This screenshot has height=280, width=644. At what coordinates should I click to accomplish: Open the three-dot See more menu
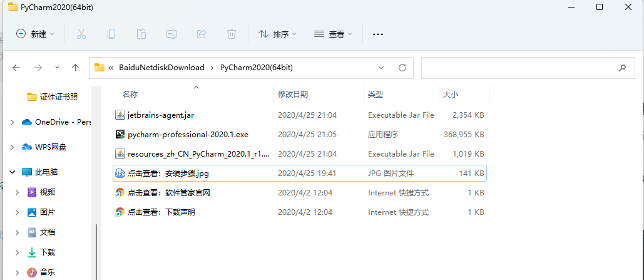[x=378, y=34]
